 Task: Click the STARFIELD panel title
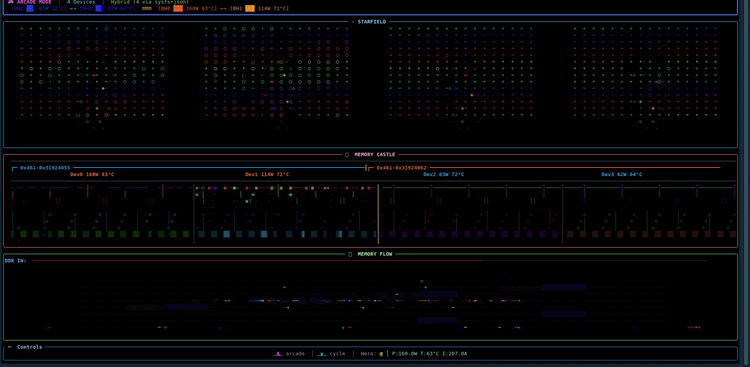click(x=372, y=22)
